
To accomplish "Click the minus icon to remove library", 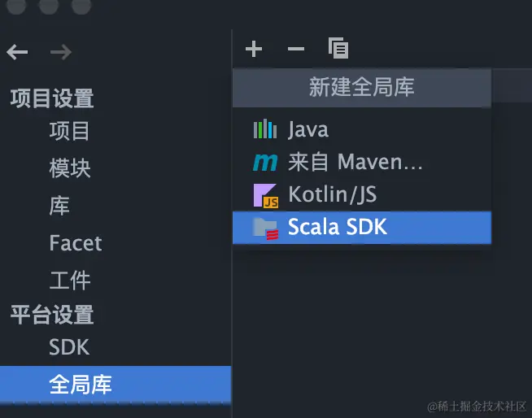I will click(296, 49).
